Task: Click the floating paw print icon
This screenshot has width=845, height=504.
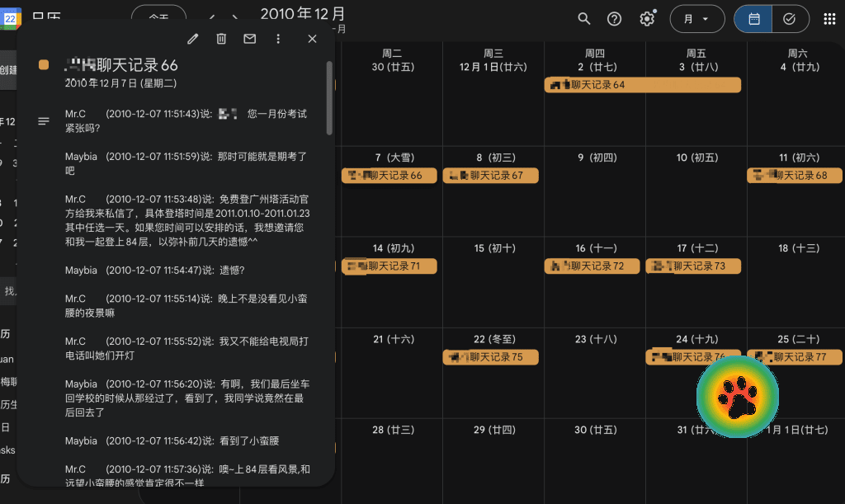Action: (737, 397)
